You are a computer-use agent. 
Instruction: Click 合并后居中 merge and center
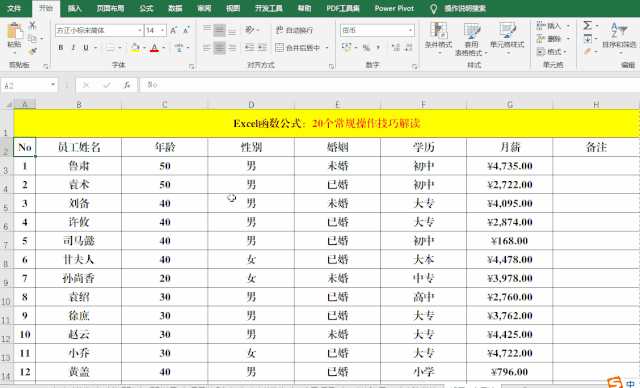(x=298, y=48)
